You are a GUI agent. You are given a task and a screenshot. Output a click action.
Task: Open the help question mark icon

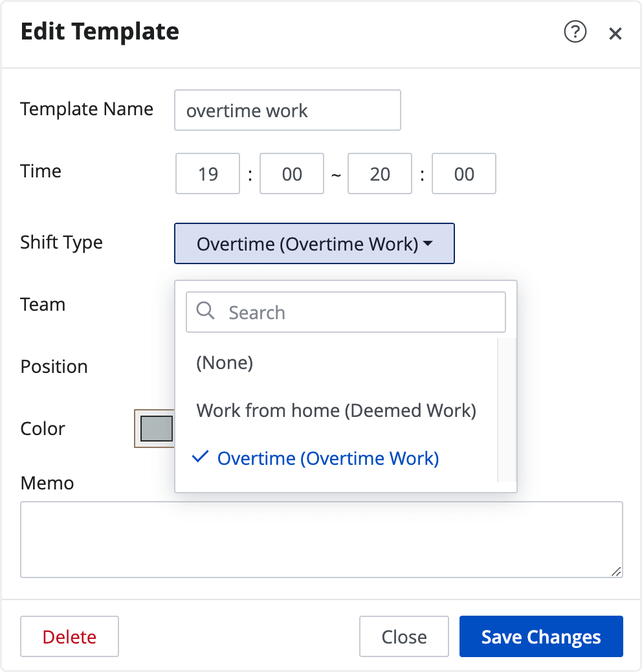[575, 32]
